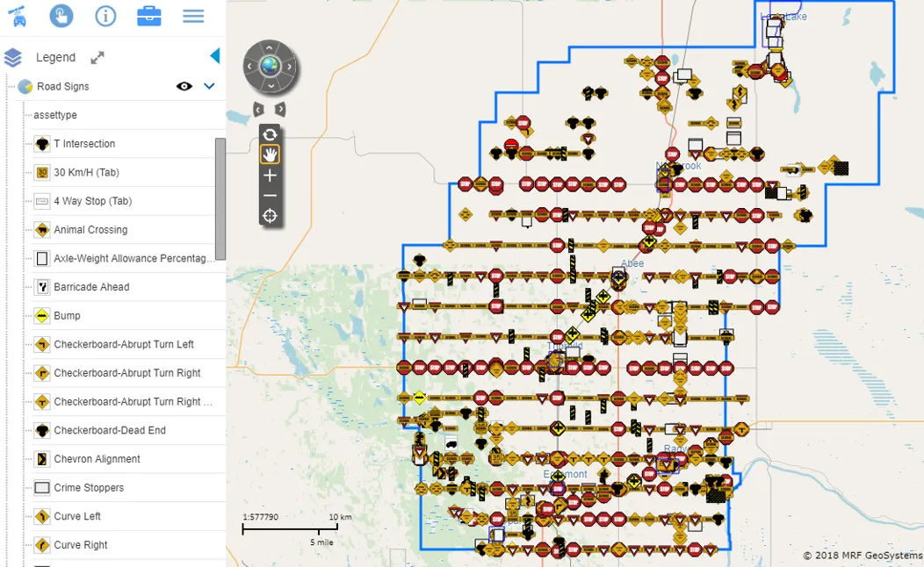Select Bump legend text
The height and width of the screenshot is (567, 924).
click(67, 316)
